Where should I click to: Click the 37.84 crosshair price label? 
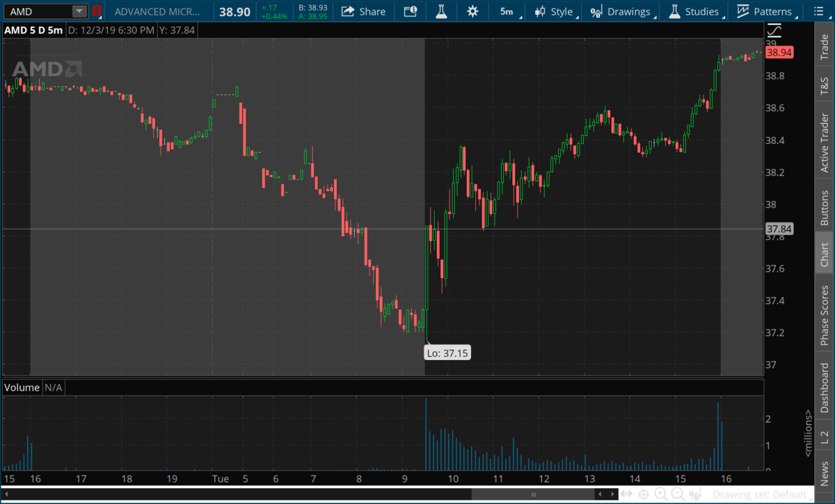point(779,229)
